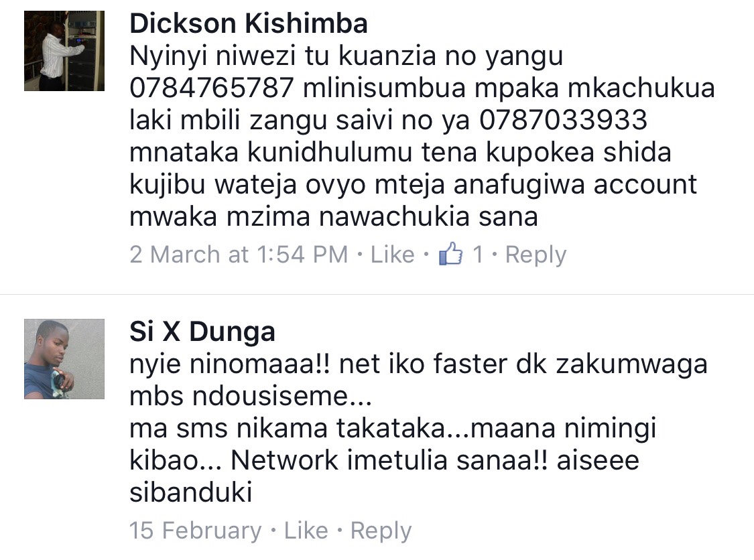View who liked via the count 1
This screenshot has width=754, height=560.
(x=478, y=255)
